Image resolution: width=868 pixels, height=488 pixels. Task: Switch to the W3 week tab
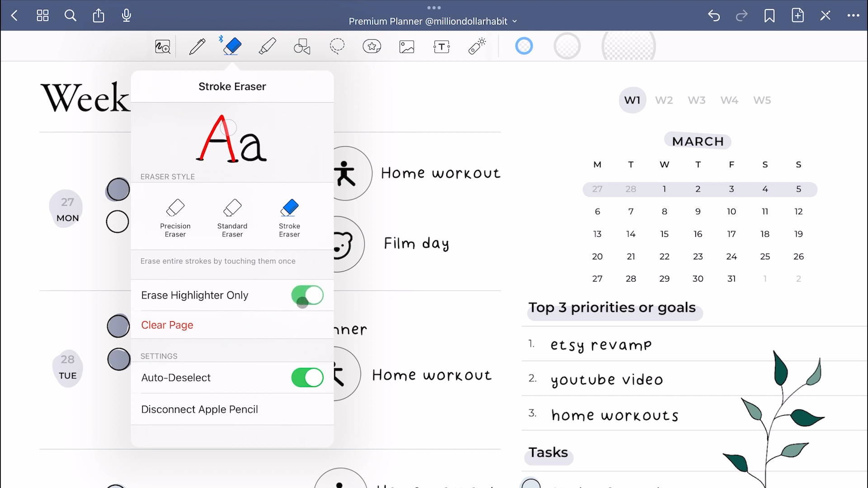697,100
